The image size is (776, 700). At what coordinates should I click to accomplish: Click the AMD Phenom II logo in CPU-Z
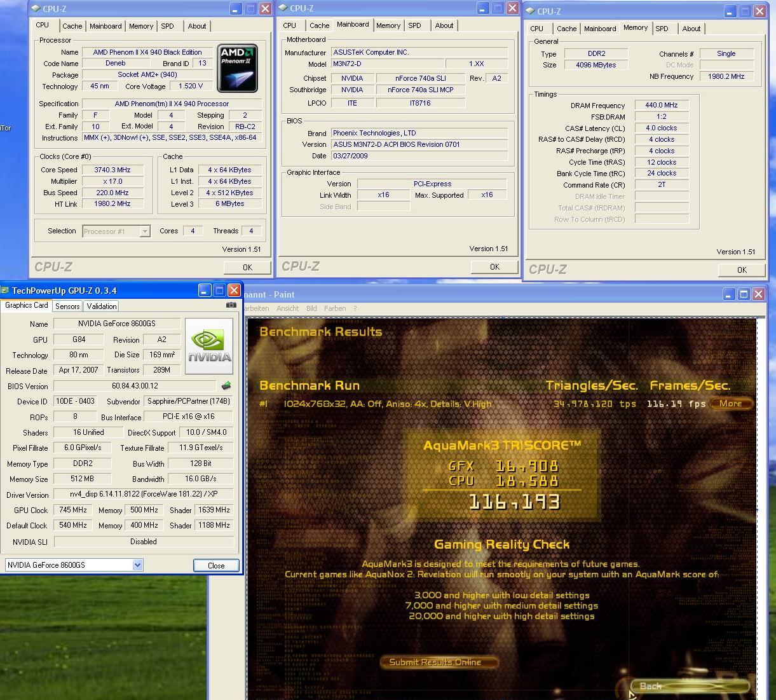point(238,68)
